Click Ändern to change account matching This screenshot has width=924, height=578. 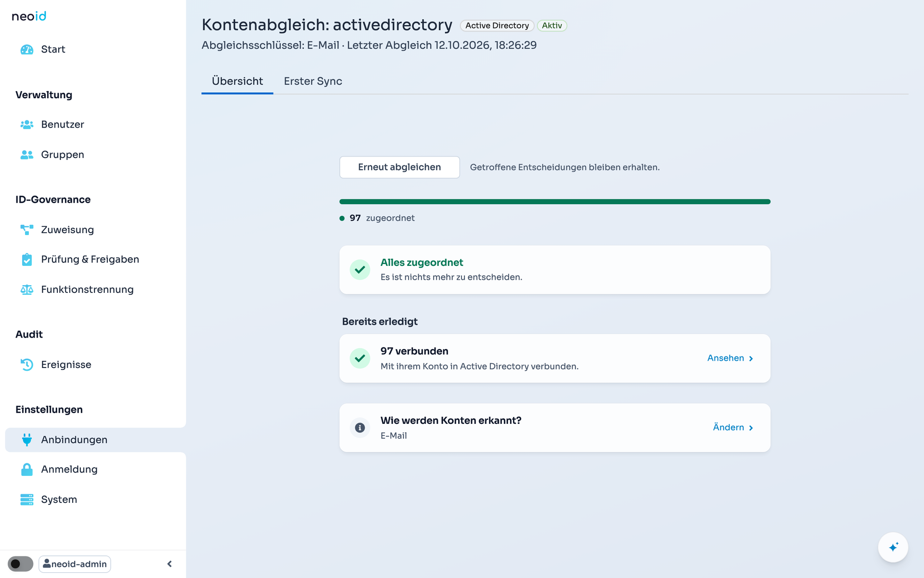point(733,428)
